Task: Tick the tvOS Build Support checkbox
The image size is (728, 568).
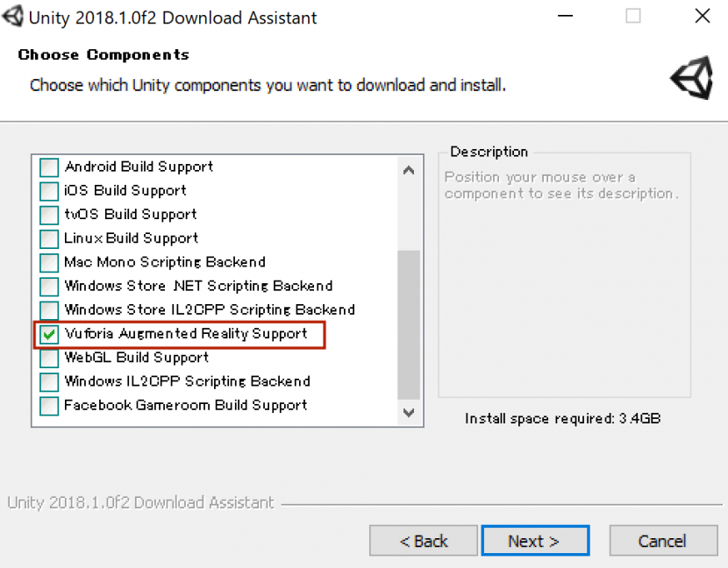Action: (x=50, y=215)
